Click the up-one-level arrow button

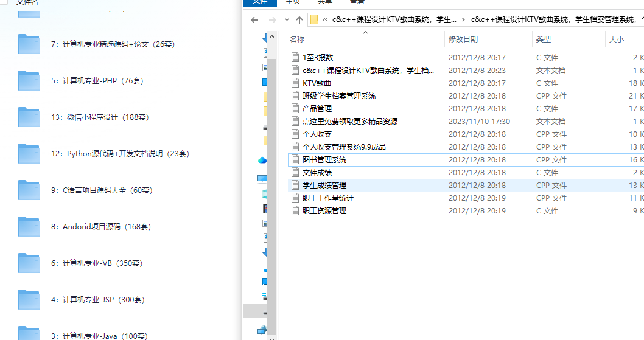(x=299, y=20)
